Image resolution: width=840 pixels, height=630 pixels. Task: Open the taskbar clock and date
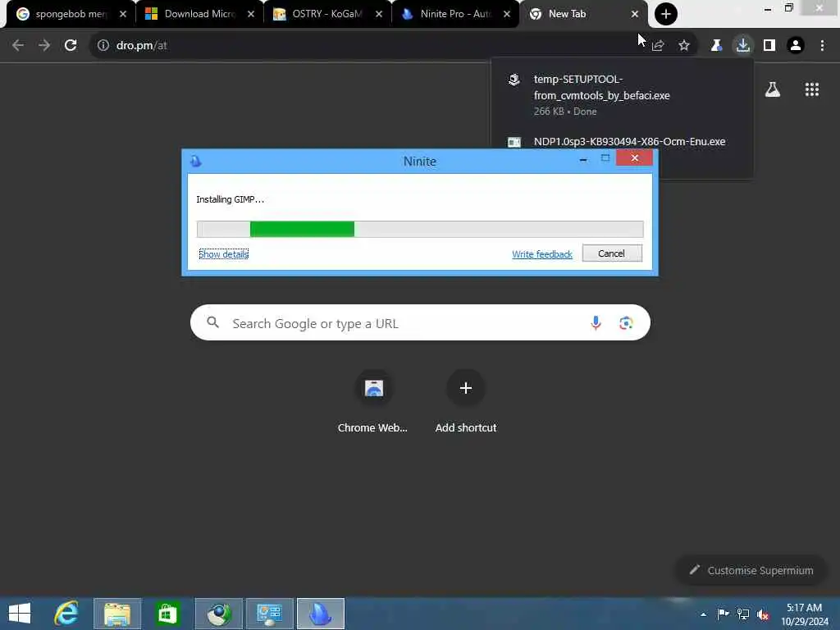pyautogui.click(x=804, y=614)
